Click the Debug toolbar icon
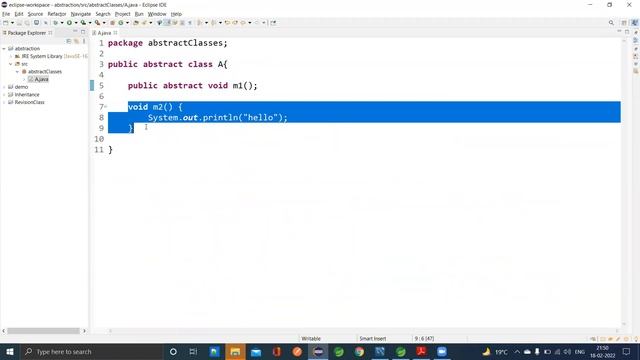 tap(56, 23)
